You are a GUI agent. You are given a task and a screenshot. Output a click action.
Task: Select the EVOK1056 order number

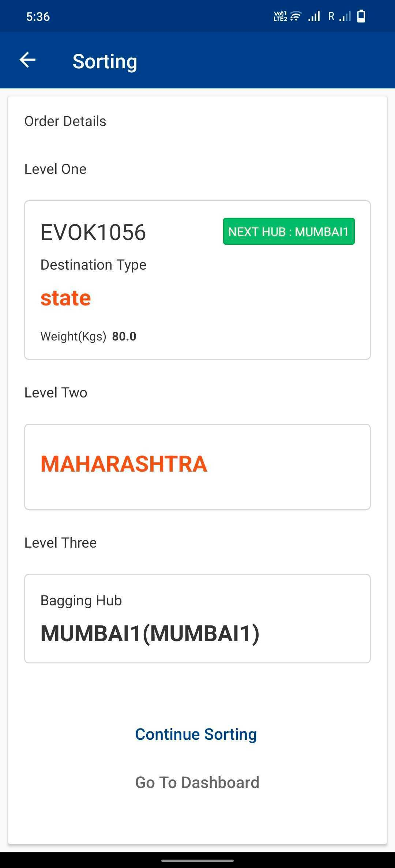tap(93, 232)
